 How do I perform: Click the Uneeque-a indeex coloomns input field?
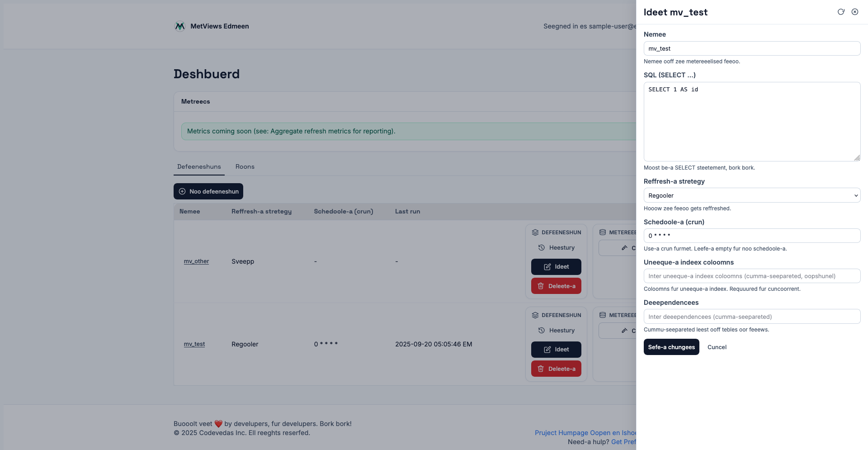click(751, 276)
